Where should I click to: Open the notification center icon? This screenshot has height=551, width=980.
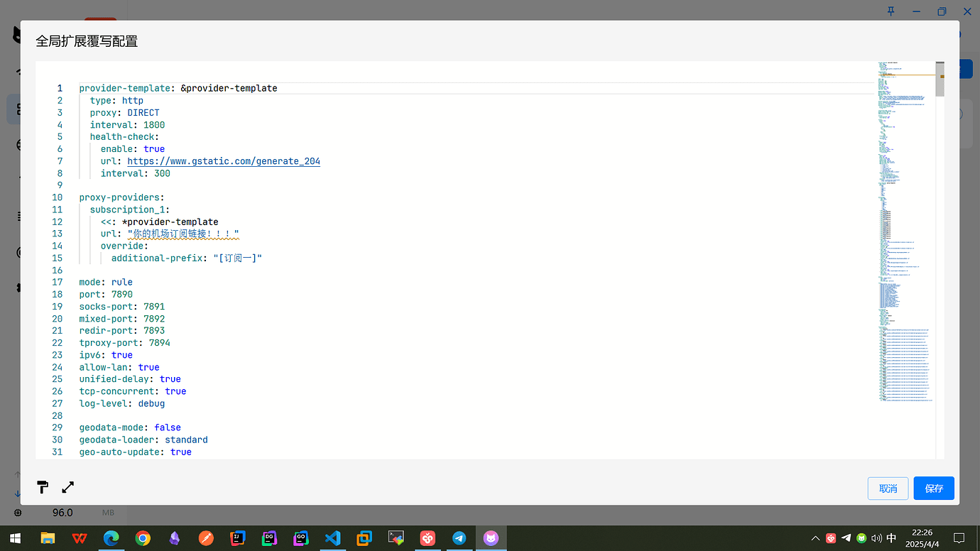pyautogui.click(x=959, y=538)
